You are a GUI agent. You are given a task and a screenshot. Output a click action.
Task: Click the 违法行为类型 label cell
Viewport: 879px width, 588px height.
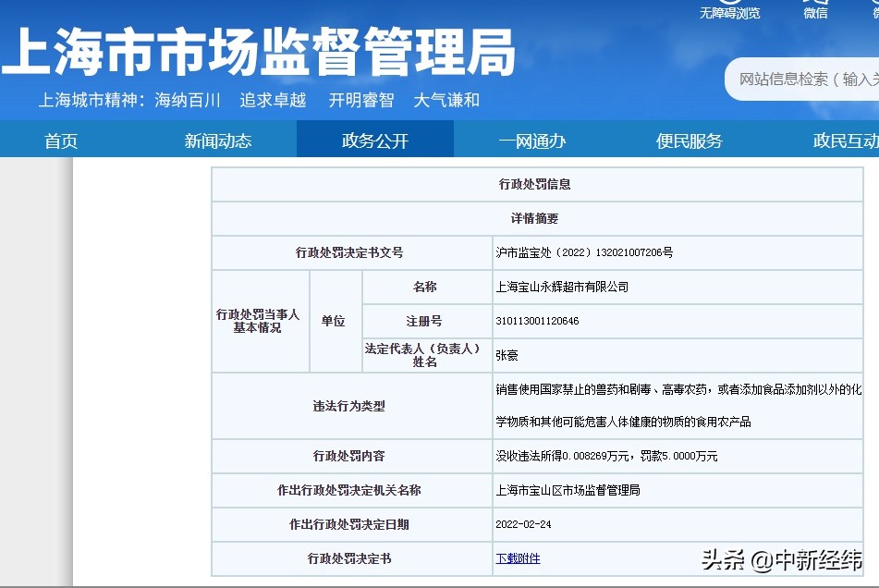(x=352, y=406)
